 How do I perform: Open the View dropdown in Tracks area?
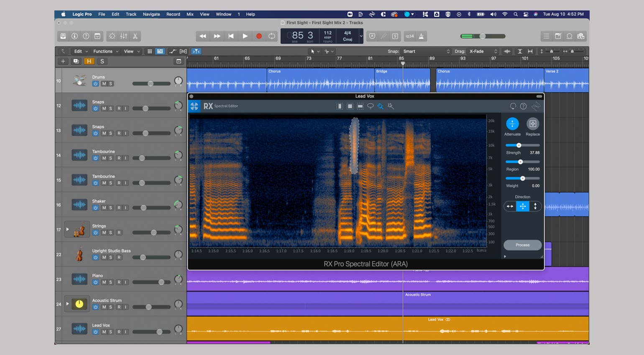click(132, 51)
